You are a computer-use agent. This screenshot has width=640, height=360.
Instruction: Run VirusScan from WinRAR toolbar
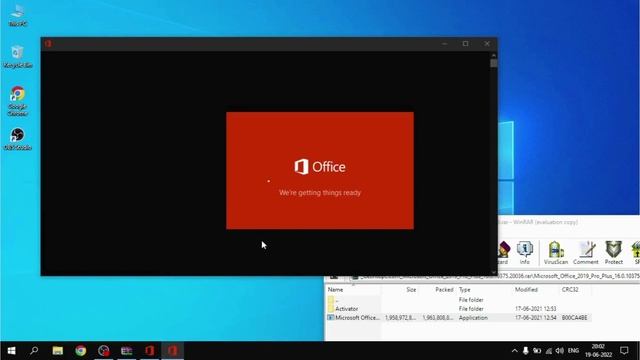pyautogui.click(x=556, y=253)
